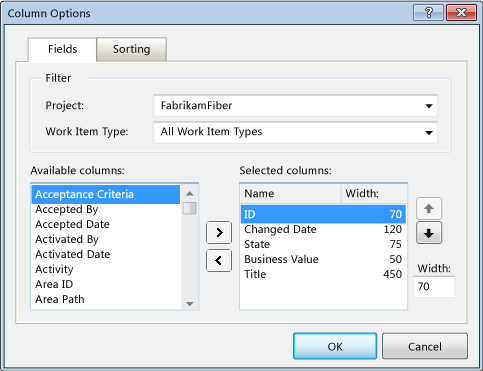Open the help question mark button
Viewport: 483px width, 371px height.
pyautogui.click(x=428, y=13)
